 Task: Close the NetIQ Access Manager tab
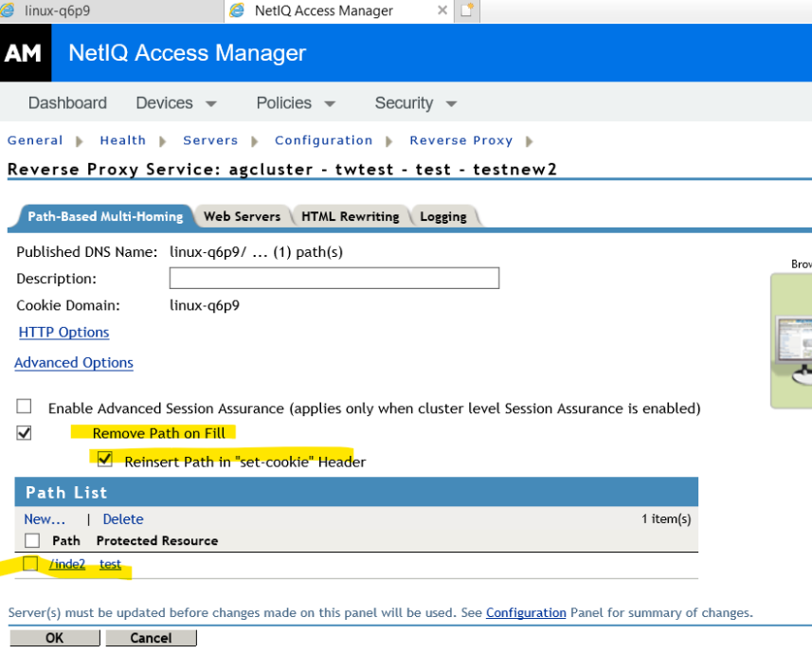pyautogui.click(x=442, y=10)
